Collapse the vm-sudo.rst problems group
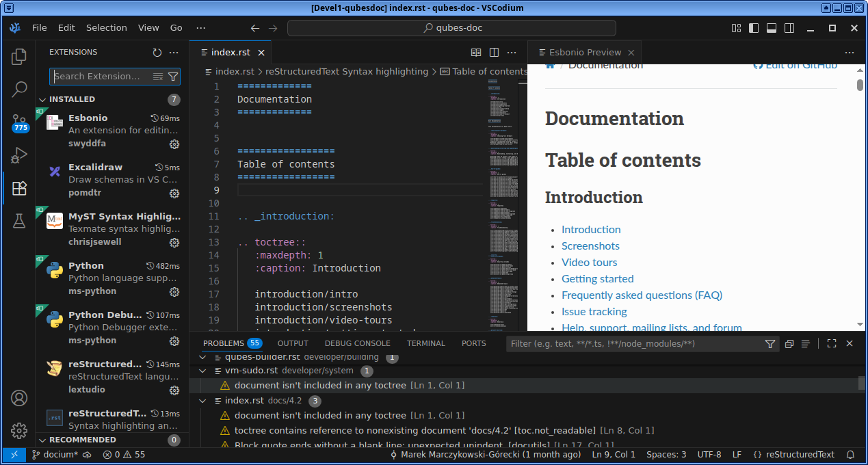 [x=202, y=371]
